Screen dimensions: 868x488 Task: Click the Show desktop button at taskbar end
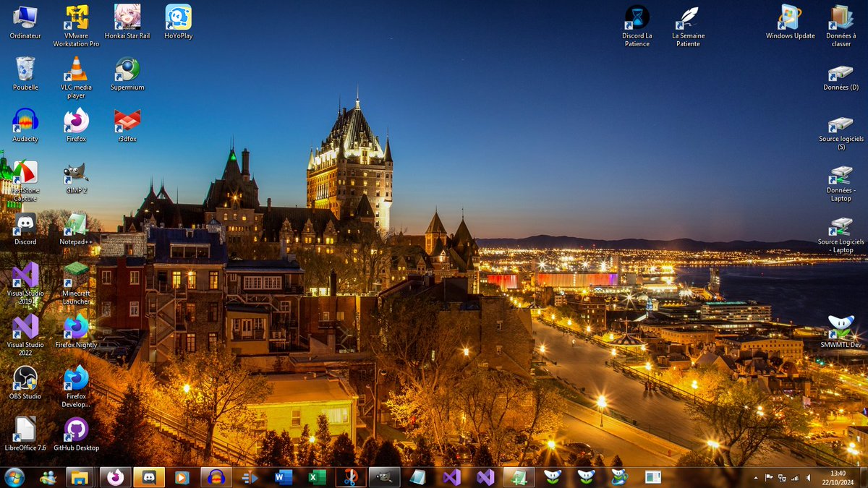[x=863, y=477]
